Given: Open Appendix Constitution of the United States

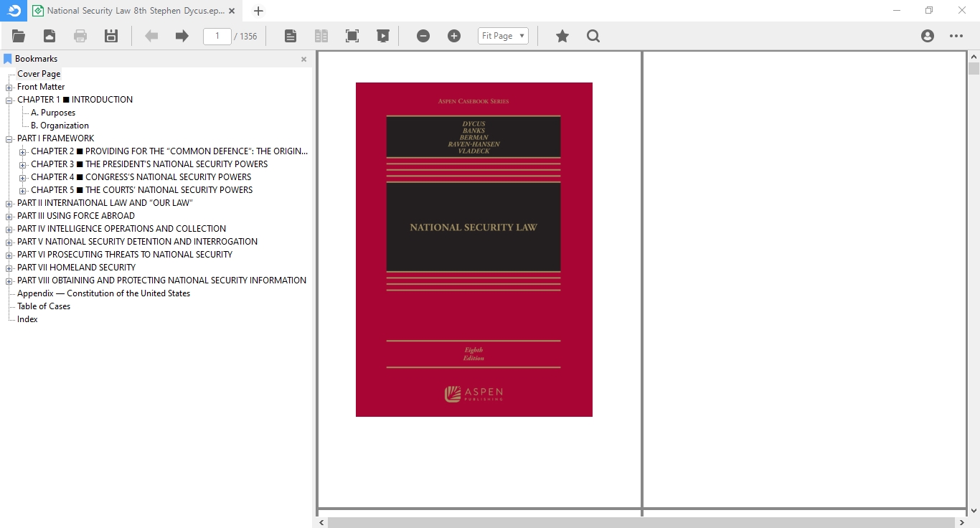Looking at the screenshot, I should (103, 293).
